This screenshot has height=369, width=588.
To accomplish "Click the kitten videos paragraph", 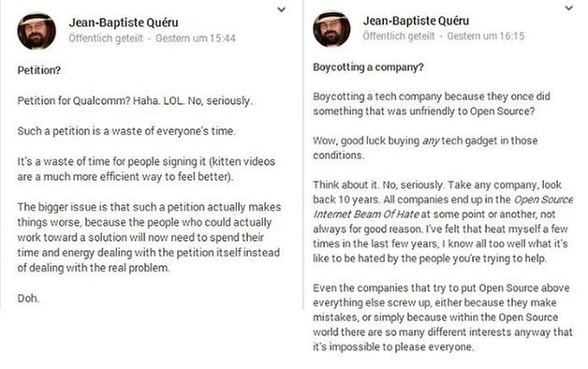I will 146,170.
